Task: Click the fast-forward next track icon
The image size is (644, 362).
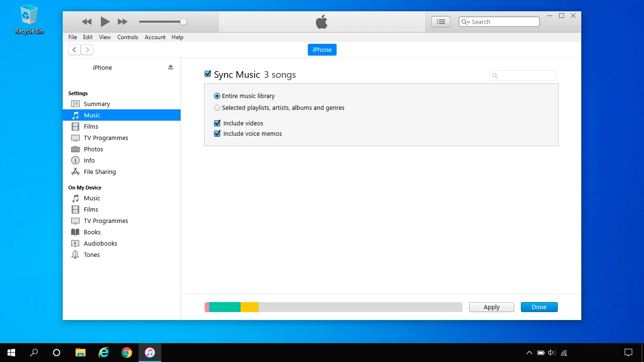Action: tap(123, 22)
